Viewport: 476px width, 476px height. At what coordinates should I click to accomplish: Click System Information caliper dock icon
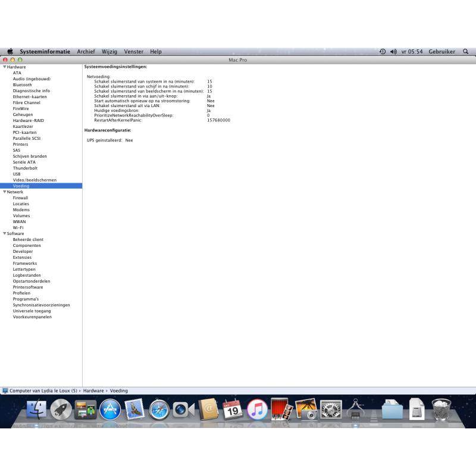click(355, 409)
